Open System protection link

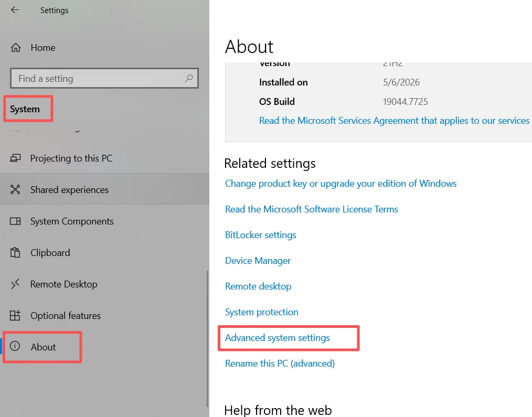[262, 312]
